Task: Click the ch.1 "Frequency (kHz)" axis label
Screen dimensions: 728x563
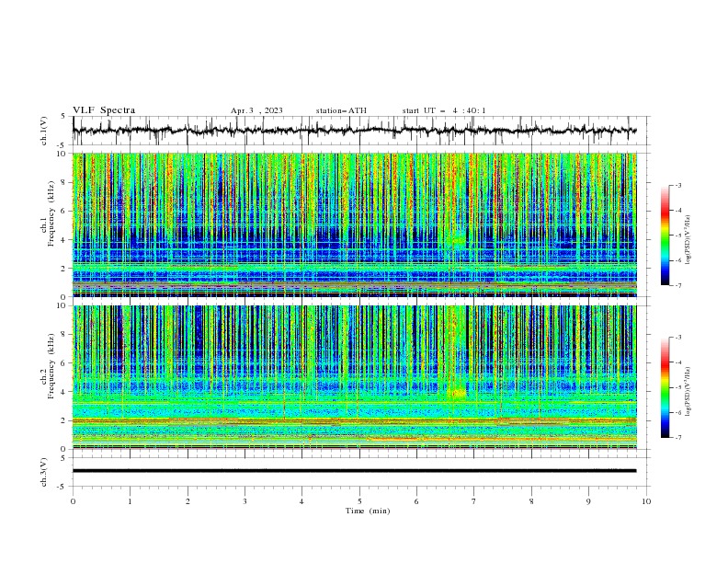Action: tap(51, 213)
